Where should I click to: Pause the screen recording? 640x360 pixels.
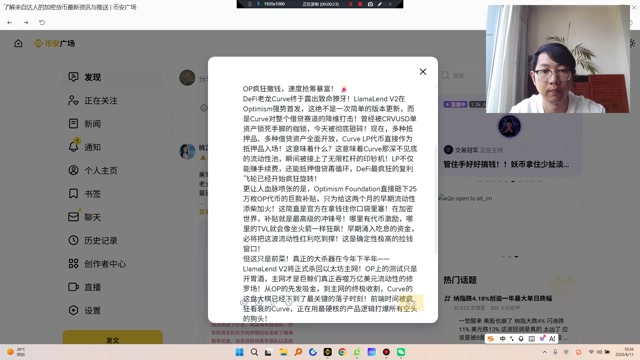(x=351, y=4)
